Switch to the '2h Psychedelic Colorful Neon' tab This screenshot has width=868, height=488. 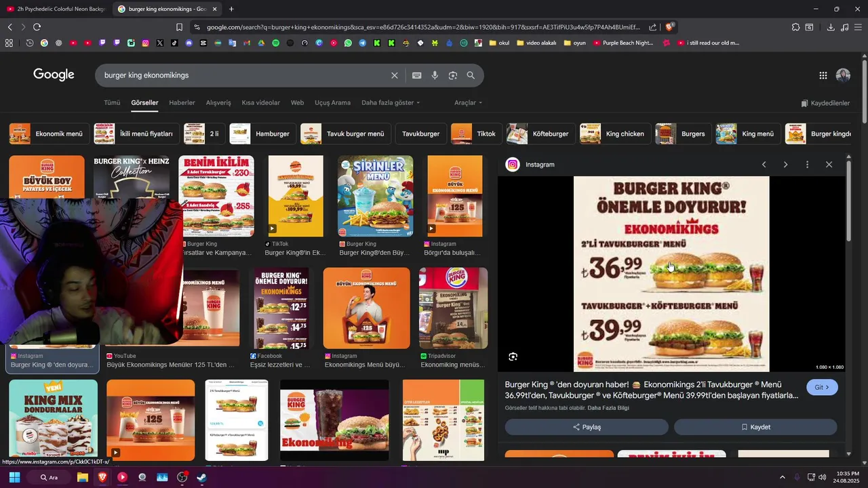[56, 9]
